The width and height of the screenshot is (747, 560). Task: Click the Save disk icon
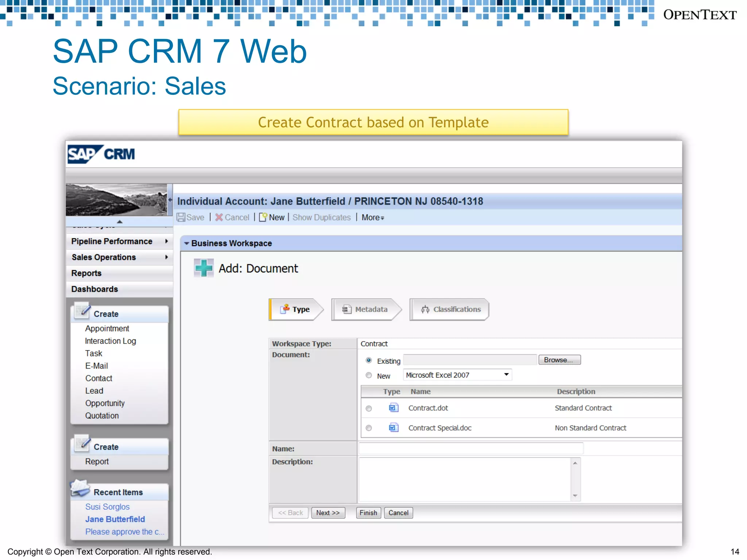(x=181, y=217)
